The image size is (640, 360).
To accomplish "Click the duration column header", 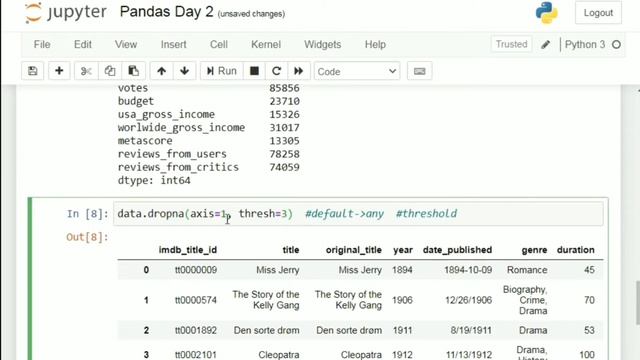I will 576,250.
